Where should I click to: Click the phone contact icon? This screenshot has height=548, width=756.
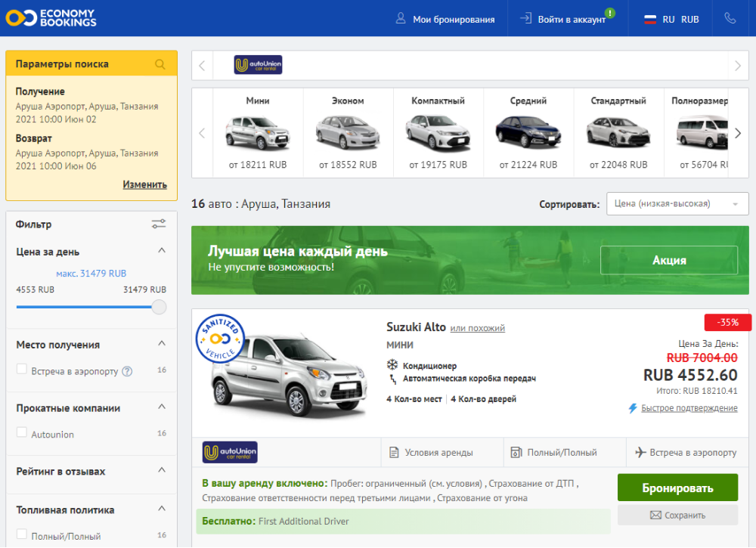click(x=730, y=18)
